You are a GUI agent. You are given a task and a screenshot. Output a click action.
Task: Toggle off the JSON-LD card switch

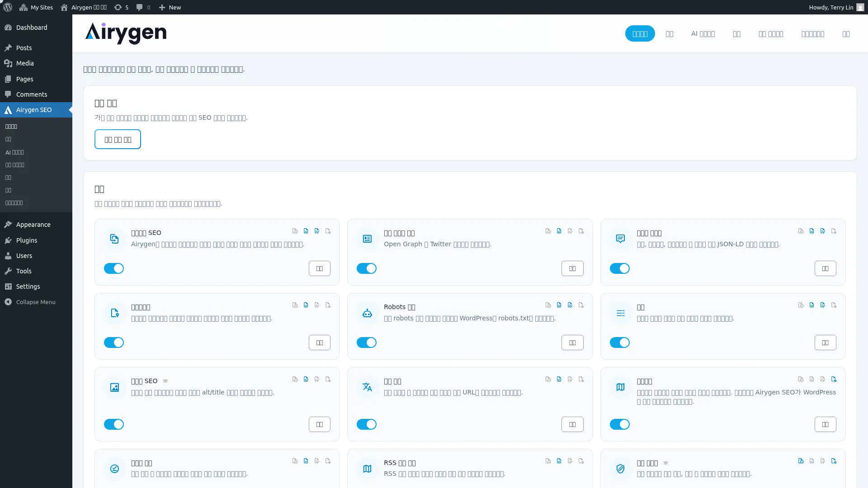[619, 268]
